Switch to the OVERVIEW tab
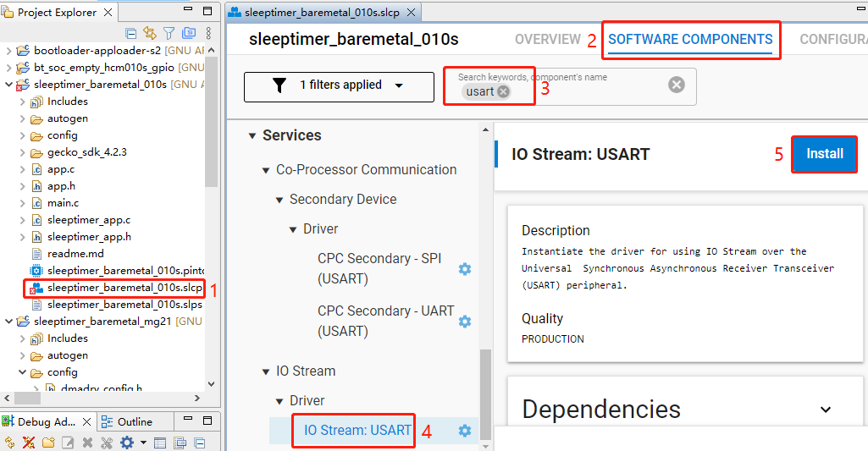This screenshot has width=868, height=451. click(x=547, y=40)
